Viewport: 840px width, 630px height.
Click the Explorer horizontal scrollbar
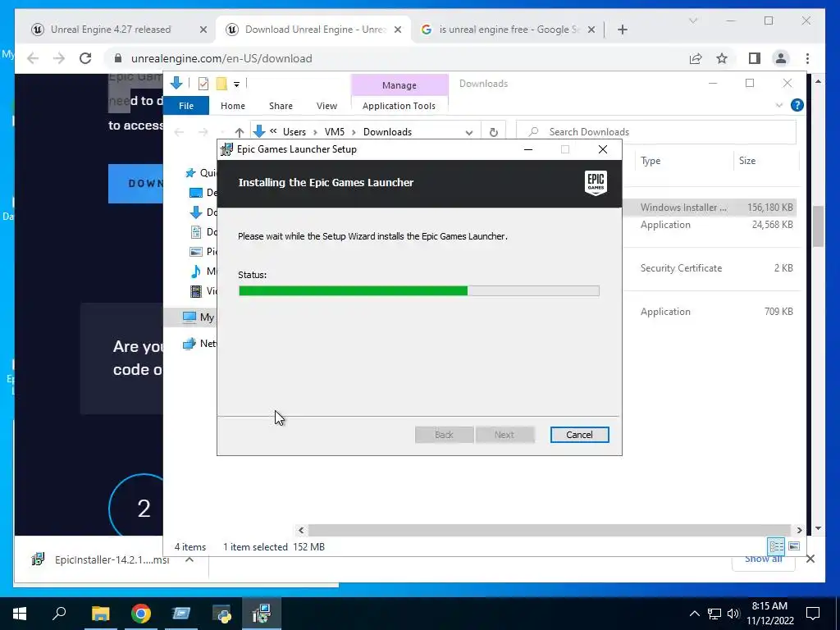[549, 530]
